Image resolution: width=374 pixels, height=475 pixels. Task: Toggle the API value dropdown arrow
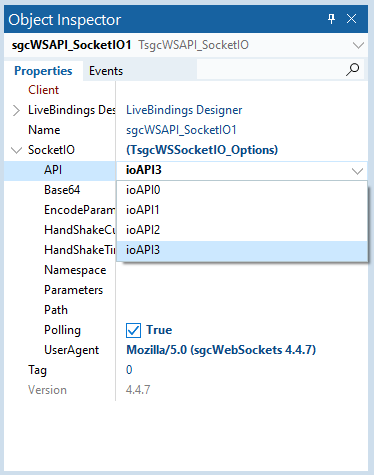coord(357,171)
